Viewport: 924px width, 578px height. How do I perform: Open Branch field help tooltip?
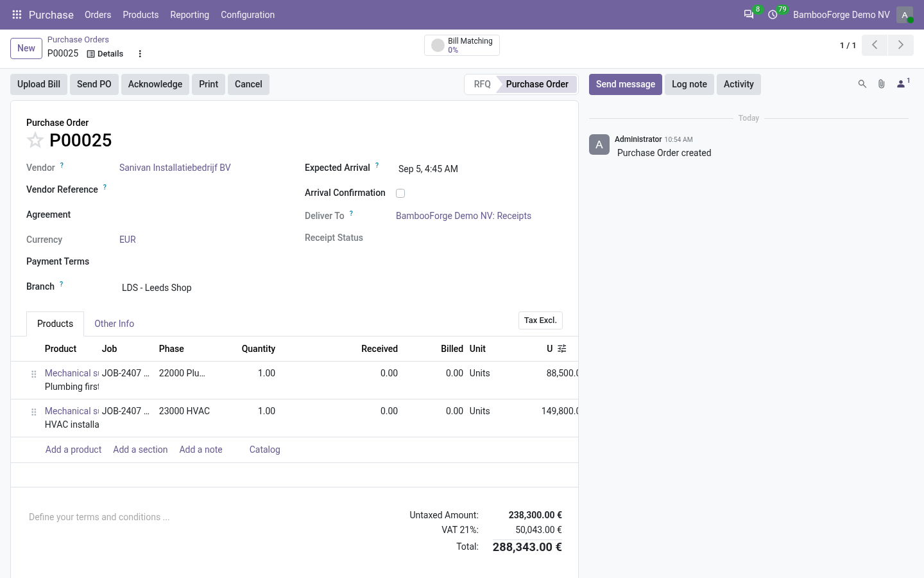(61, 285)
